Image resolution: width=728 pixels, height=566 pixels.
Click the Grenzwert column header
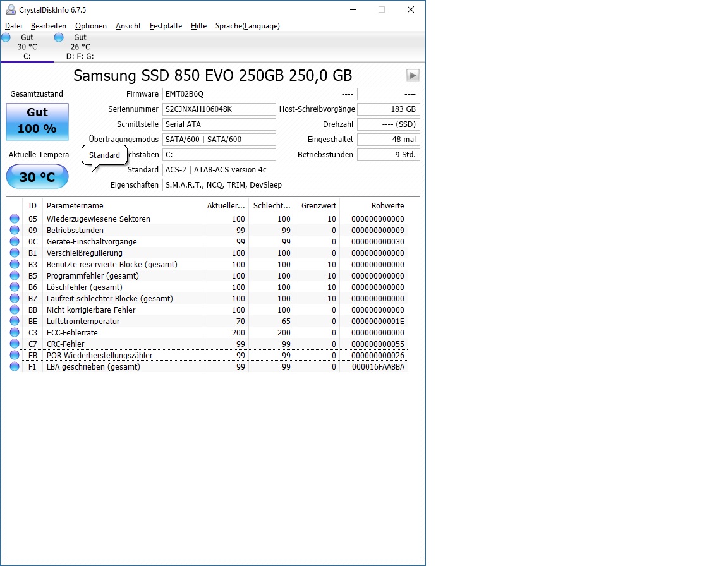click(x=317, y=205)
